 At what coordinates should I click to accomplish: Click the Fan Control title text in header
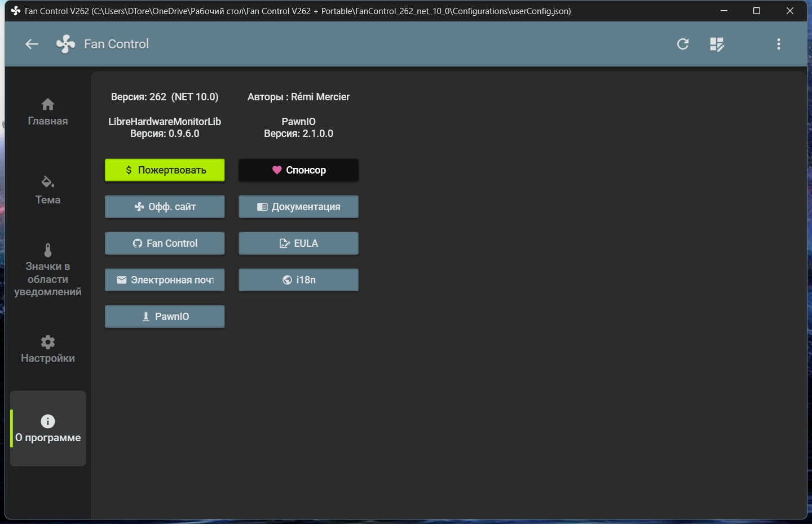click(116, 44)
